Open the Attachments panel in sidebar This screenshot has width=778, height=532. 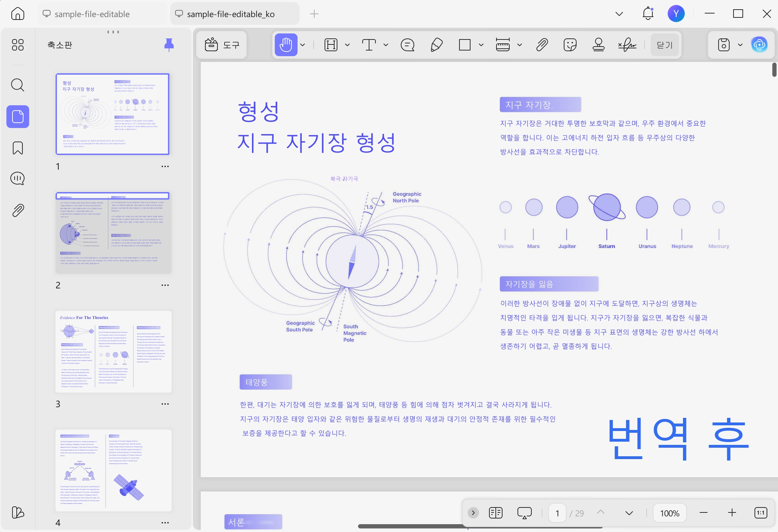pyautogui.click(x=17, y=211)
